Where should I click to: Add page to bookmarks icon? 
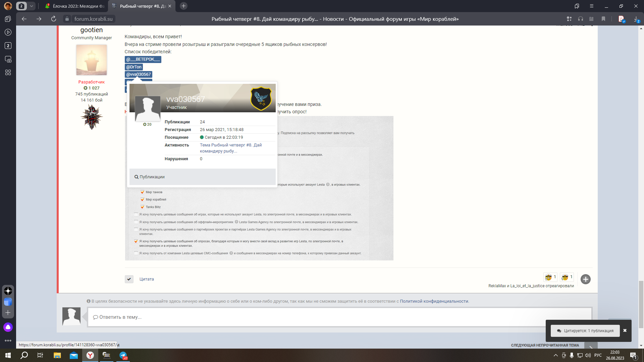coord(603,19)
